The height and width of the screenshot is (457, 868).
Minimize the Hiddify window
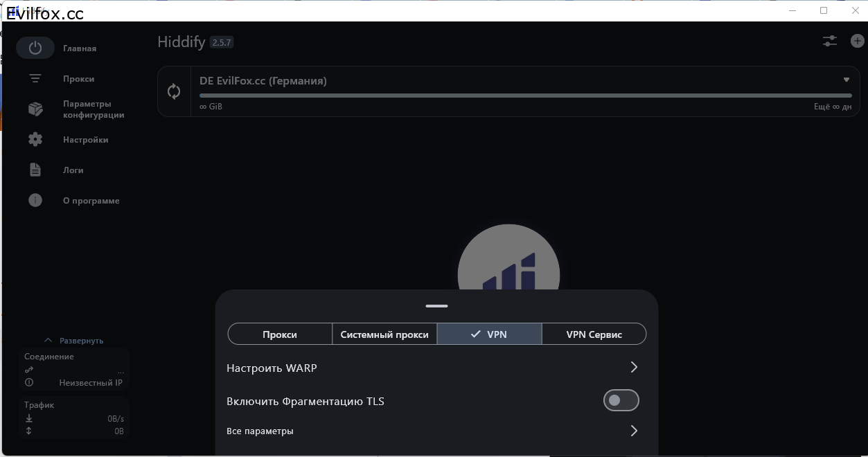click(792, 10)
